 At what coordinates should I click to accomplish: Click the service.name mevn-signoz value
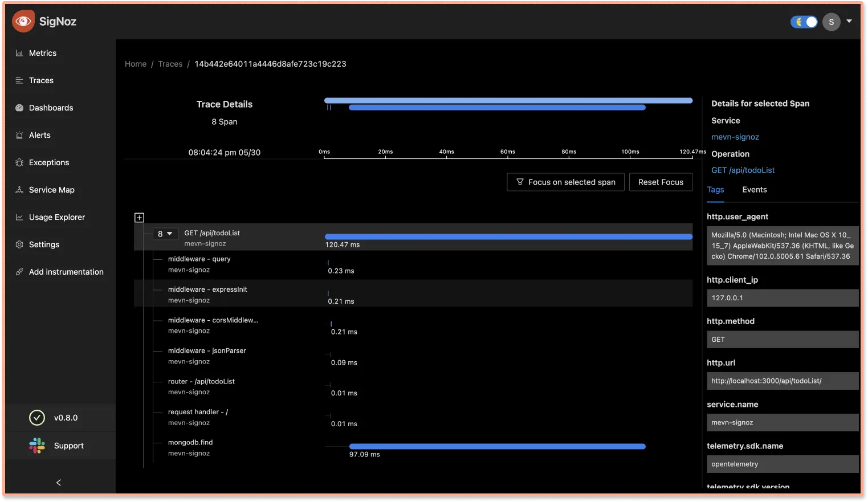[783, 423]
